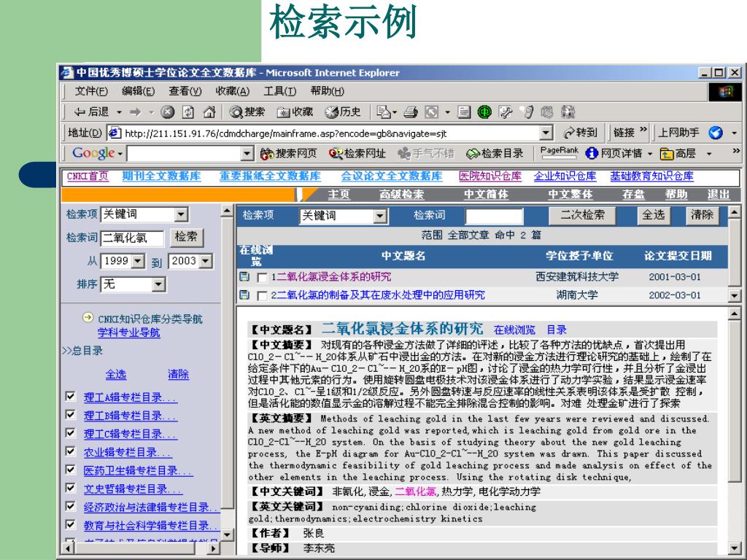Print the page using the printer icon
The width and height of the screenshot is (747, 560).
coord(411,112)
